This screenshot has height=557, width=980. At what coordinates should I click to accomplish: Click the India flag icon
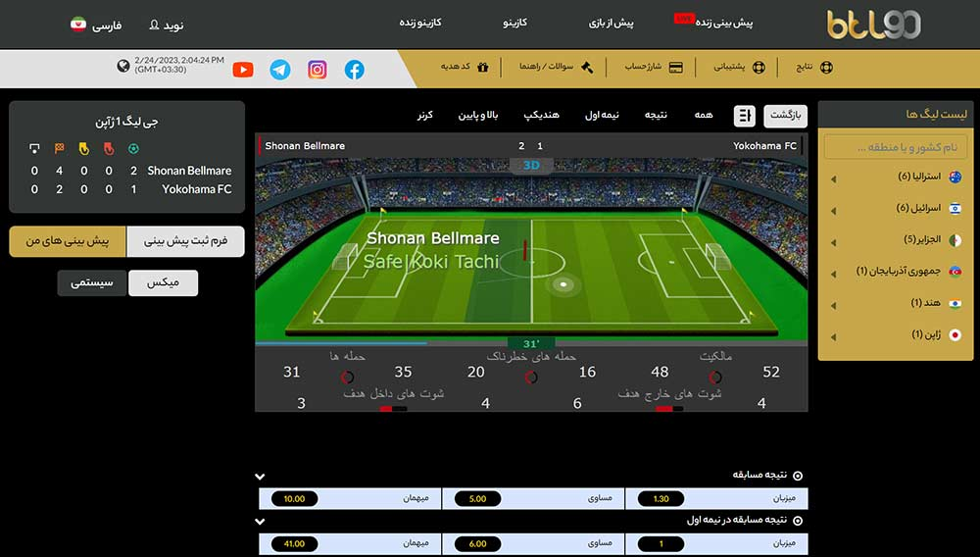pyautogui.click(x=955, y=303)
